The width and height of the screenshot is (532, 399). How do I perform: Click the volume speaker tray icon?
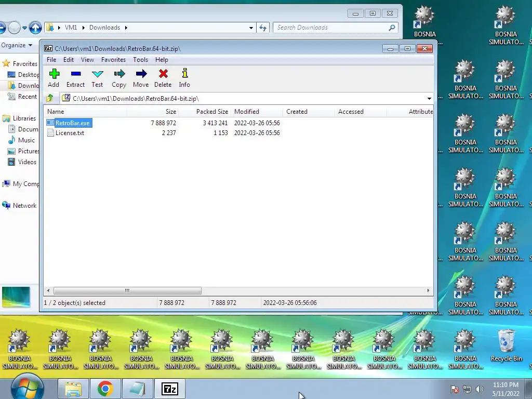[480, 389]
